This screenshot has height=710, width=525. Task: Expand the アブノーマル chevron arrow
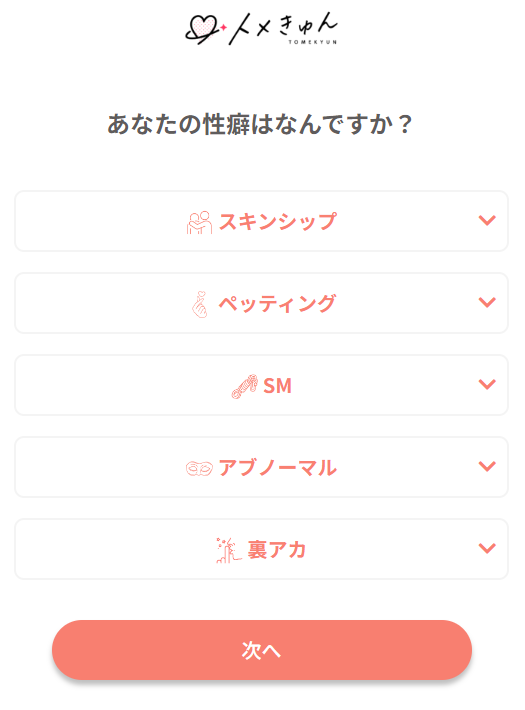click(487, 466)
